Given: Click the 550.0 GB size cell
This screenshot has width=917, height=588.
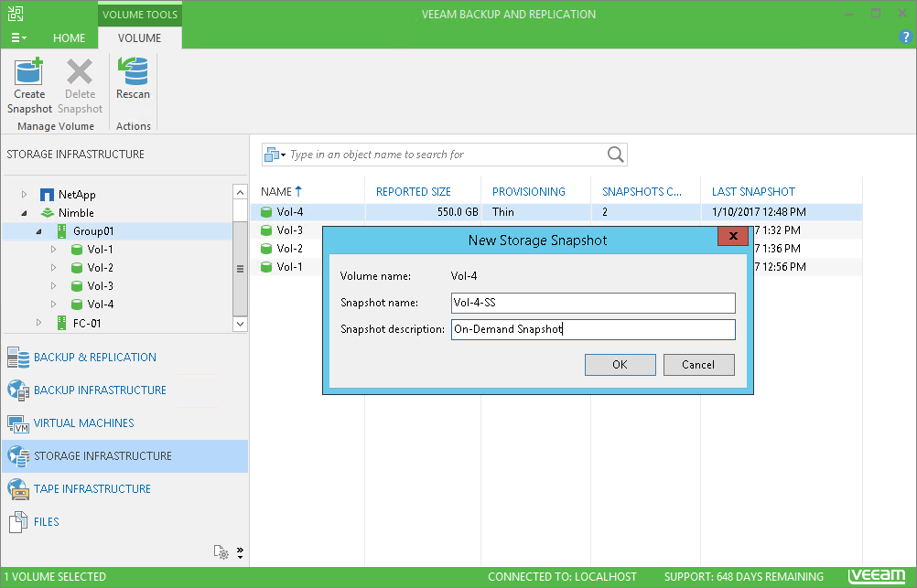Looking at the screenshot, I should click(x=458, y=212).
